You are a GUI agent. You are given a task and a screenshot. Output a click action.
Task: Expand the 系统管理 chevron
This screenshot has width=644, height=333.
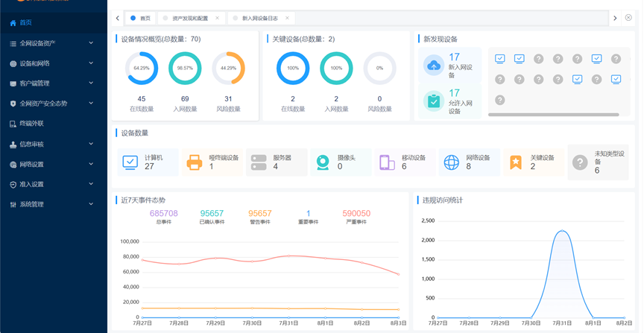[x=91, y=203]
